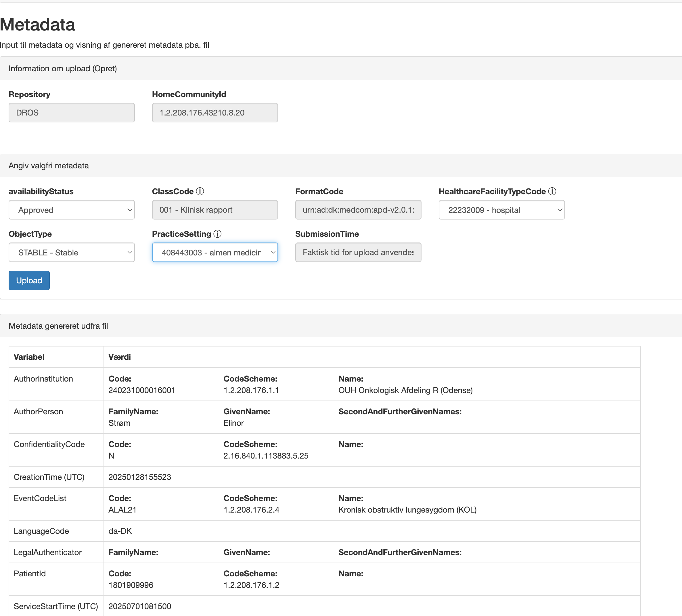Click the Information om upload panel heading
The height and width of the screenshot is (616, 682).
coord(63,69)
